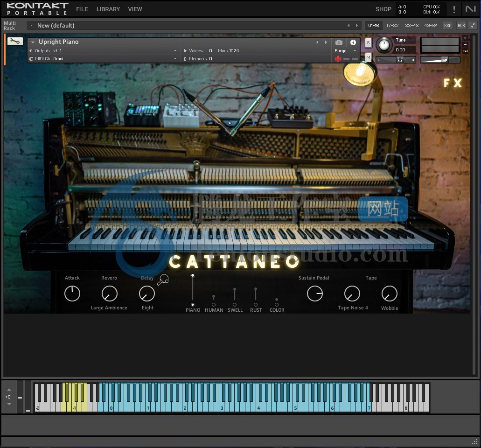Open the warning exclamation icon
The image size is (481, 448).
[454, 9]
